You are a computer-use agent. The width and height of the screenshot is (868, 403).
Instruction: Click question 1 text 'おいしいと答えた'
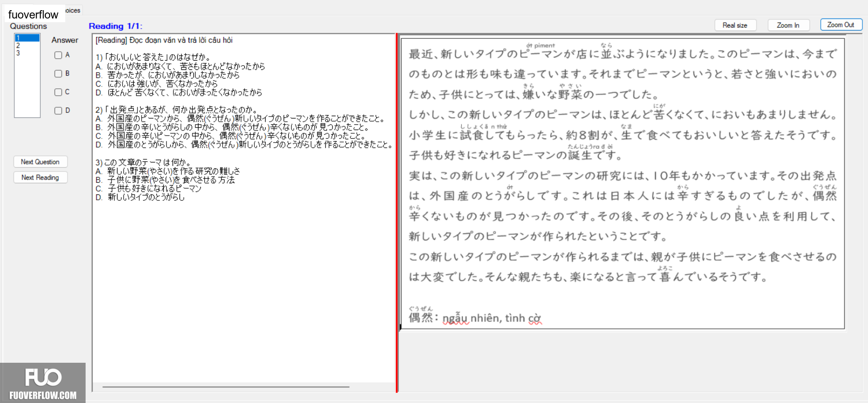[x=153, y=57]
